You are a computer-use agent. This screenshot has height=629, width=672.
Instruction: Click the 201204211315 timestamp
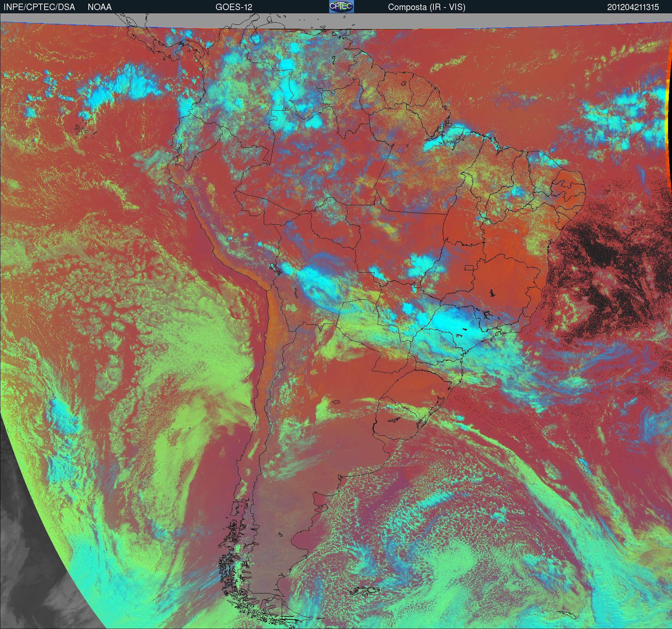click(633, 7)
